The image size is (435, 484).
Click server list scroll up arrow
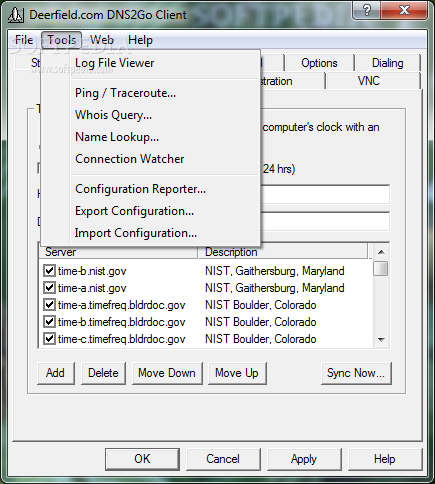(381, 252)
